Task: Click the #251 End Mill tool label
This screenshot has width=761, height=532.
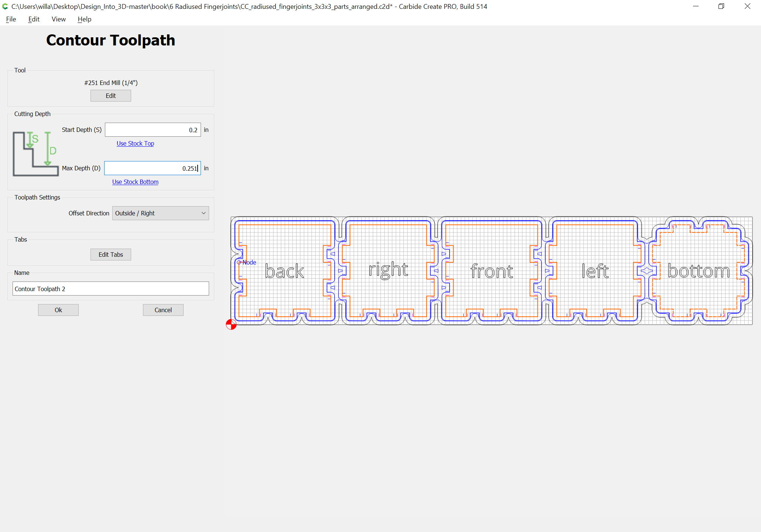Action: coord(111,83)
